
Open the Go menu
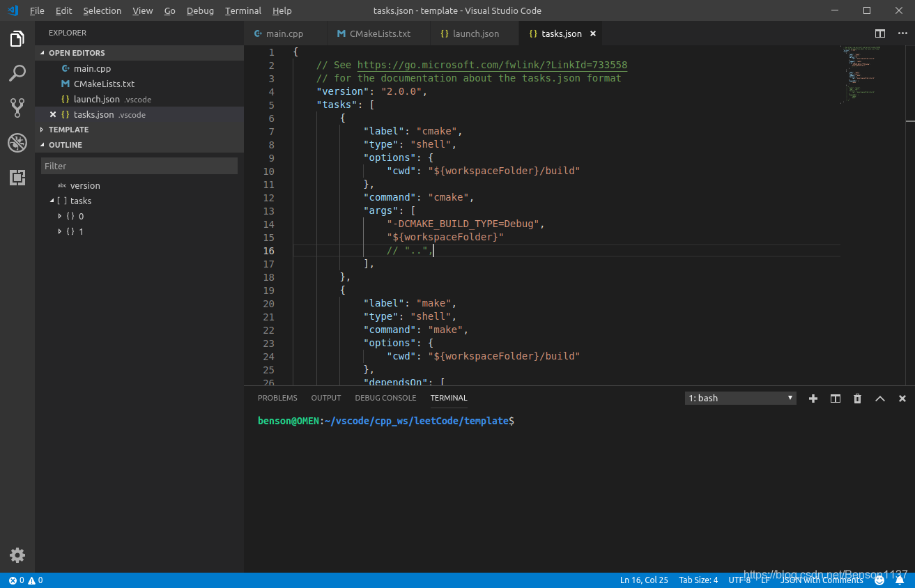pos(170,10)
